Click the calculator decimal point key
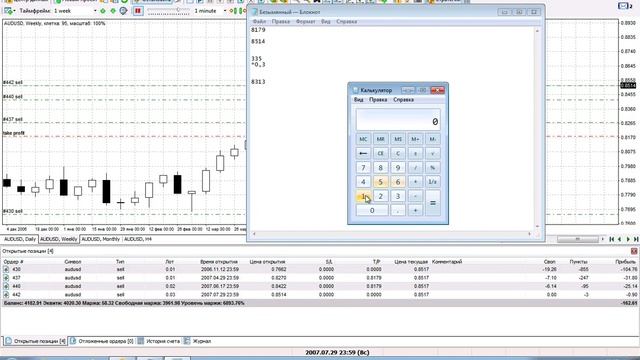Viewport: 640px width, 360px height. coord(398,211)
